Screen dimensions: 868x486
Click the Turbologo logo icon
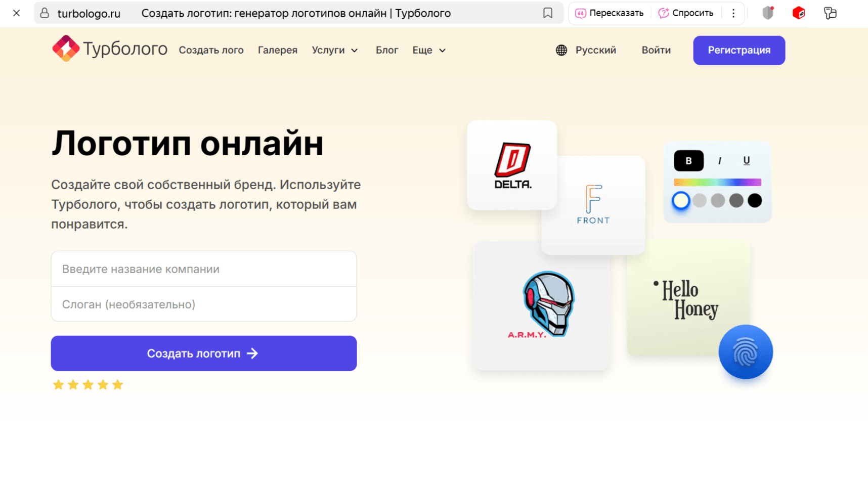coord(66,49)
